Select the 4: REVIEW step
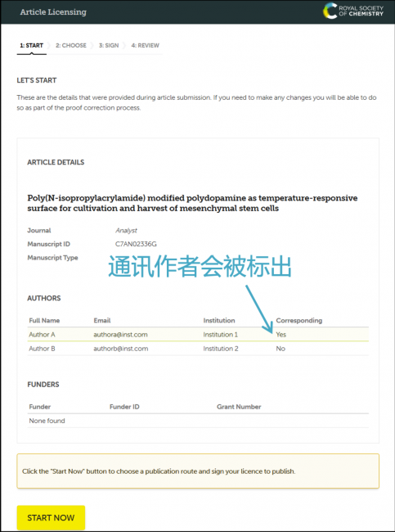This screenshot has height=532, width=395. click(x=145, y=46)
